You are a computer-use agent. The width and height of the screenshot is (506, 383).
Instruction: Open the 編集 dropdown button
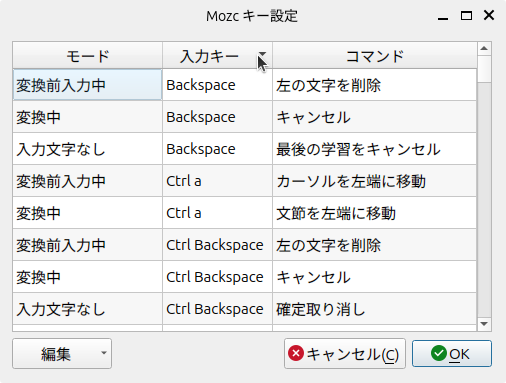(62, 354)
